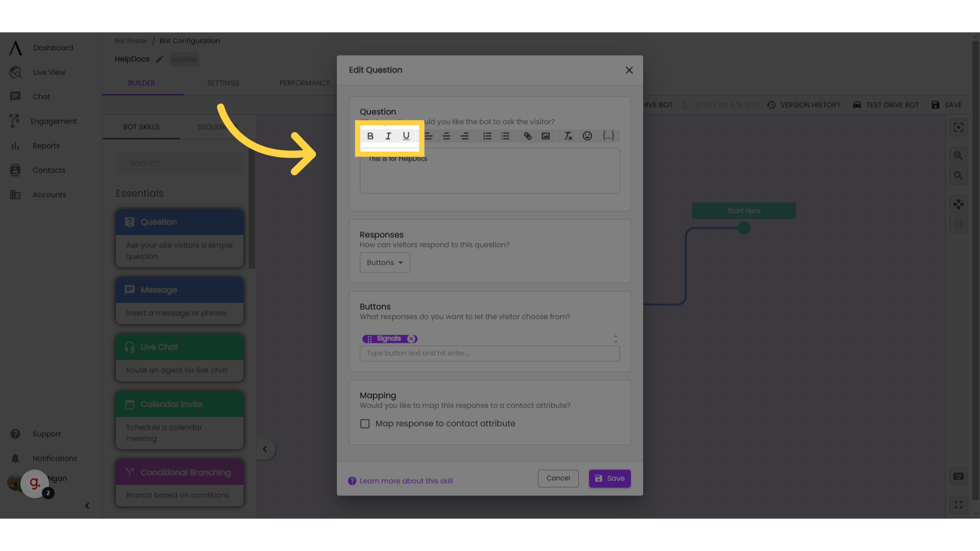The width and height of the screenshot is (980, 551).
Task: Select the Calendar Invite skill card
Action: [180, 421]
